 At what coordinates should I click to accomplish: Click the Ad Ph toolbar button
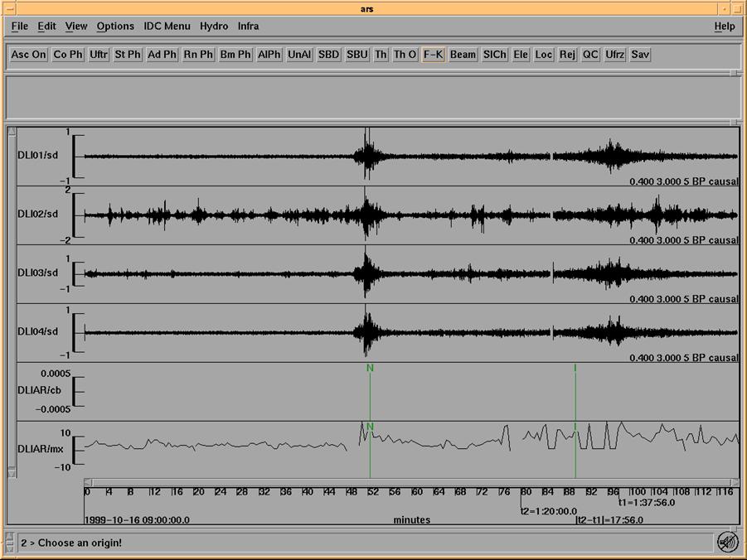point(162,55)
